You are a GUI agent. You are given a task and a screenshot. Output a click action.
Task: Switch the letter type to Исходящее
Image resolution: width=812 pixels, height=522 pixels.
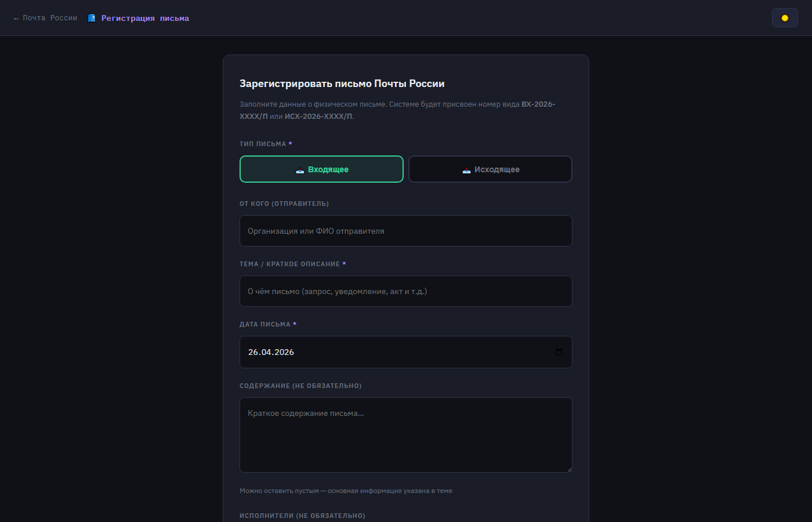pos(490,169)
